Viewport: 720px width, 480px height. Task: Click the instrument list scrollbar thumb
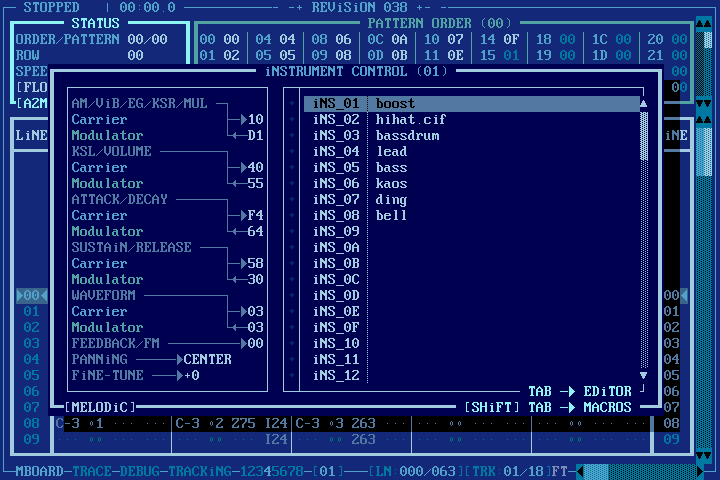point(644,136)
